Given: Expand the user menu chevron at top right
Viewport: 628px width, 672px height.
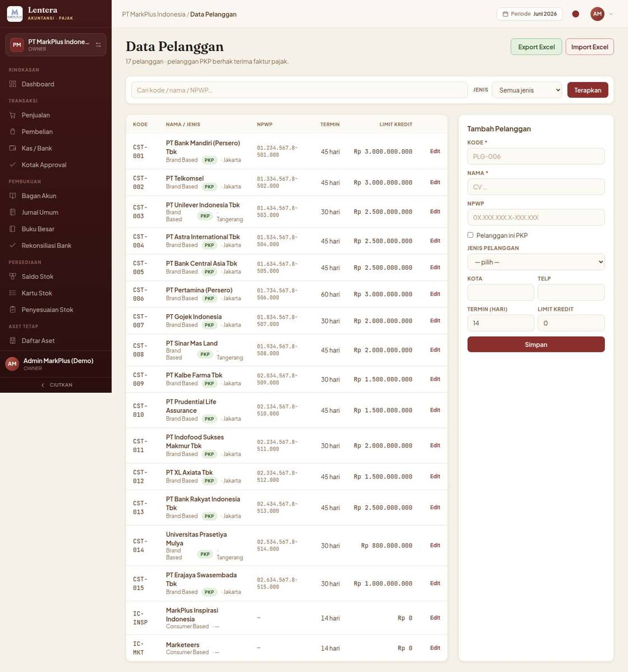Looking at the screenshot, I should click(x=611, y=14).
